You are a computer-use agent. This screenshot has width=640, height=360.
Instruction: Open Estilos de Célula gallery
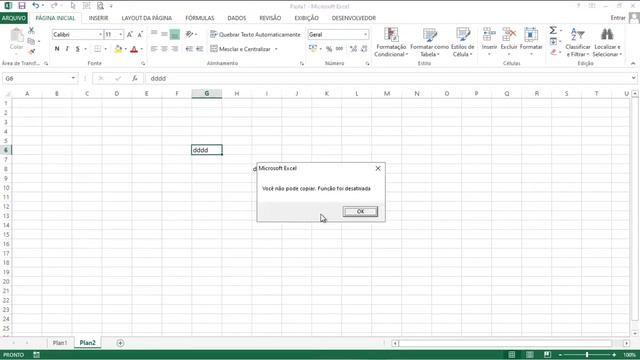[x=462, y=42]
